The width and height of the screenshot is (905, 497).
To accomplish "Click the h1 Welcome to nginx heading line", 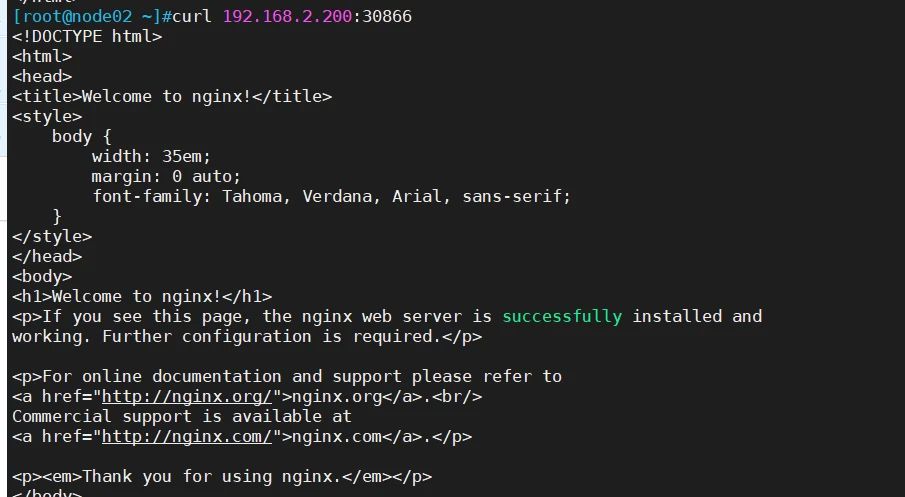I will (142, 297).
